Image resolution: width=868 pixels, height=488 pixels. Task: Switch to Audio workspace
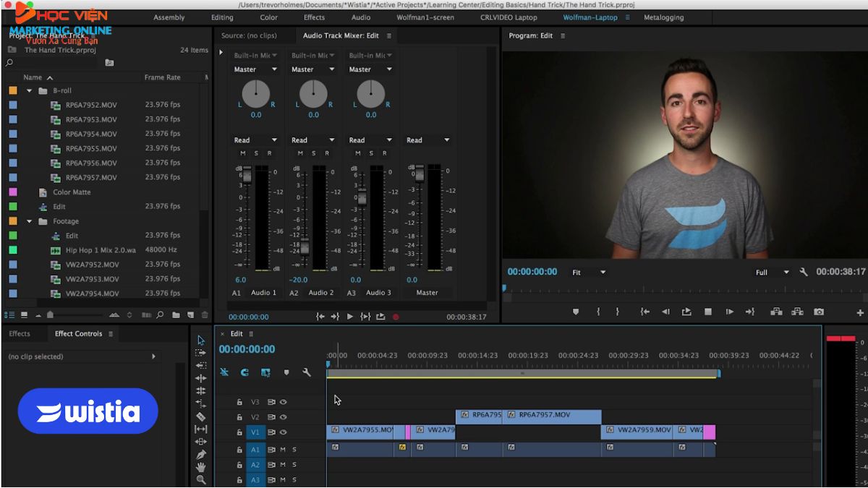(x=361, y=17)
